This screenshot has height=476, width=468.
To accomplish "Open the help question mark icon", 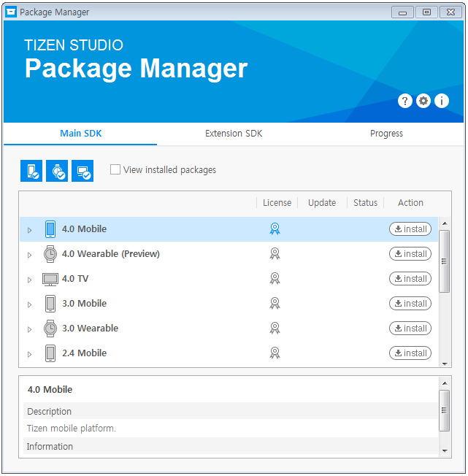I will coord(405,101).
